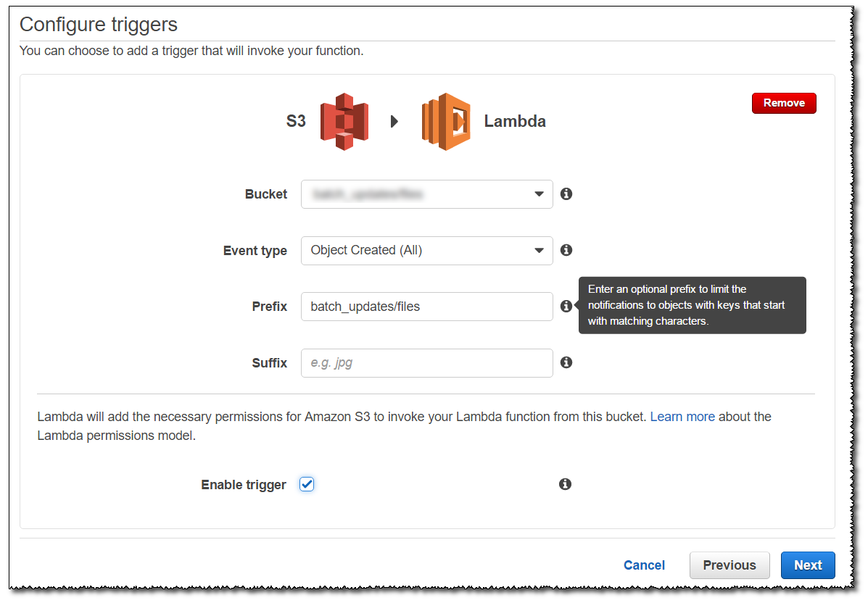Click the Lambda label text
The image size is (868, 603).
click(515, 121)
